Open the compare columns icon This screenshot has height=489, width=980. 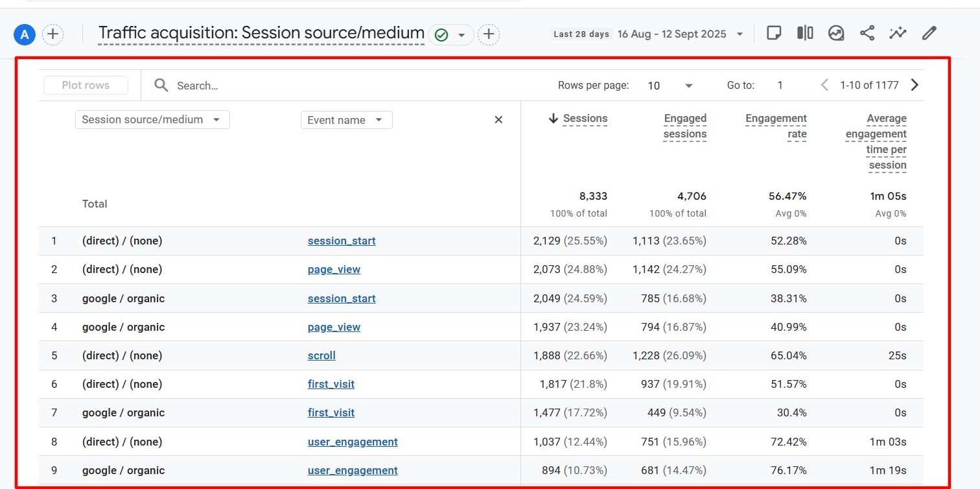(x=805, y=33)
